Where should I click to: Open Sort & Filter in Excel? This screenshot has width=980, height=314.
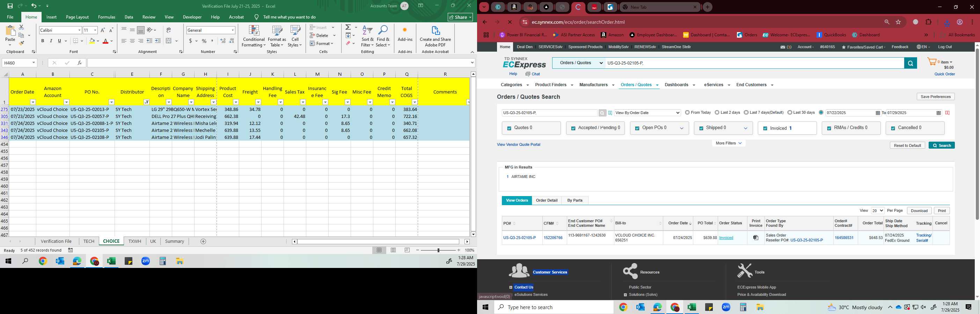(367, 36)
